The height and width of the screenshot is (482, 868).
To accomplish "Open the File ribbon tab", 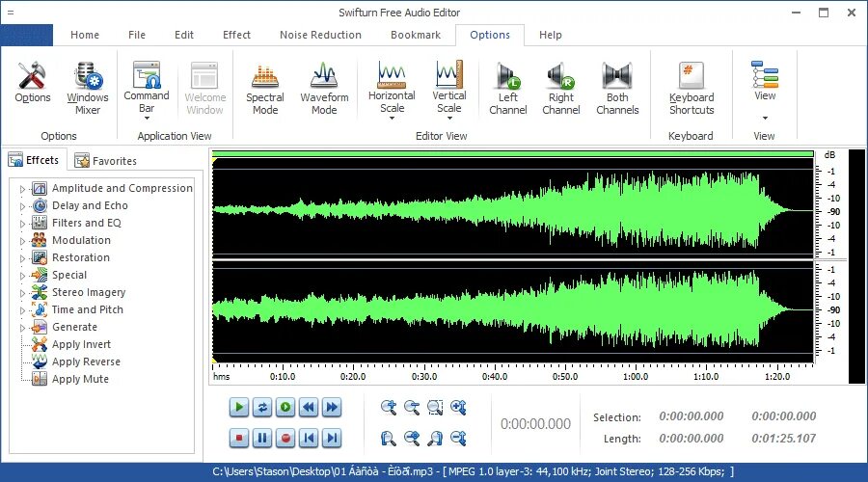I will click(137, 35).
